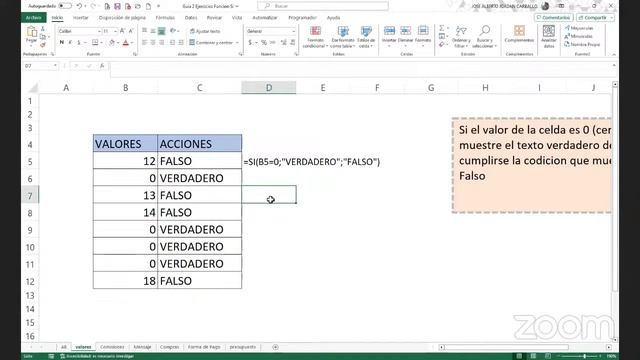Open the font size dropdown

tap(115, 31)
